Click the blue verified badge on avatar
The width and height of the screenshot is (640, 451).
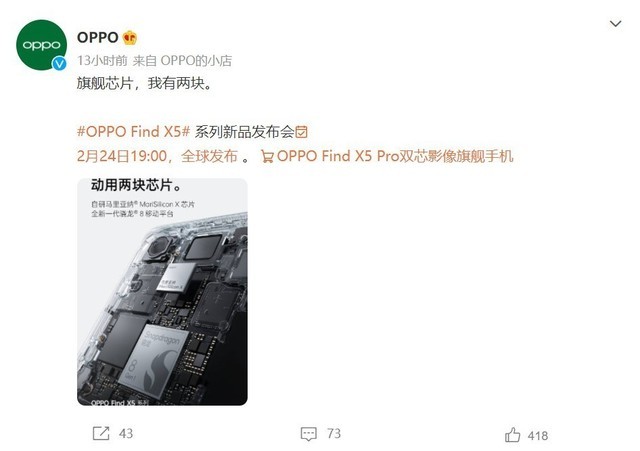(x=59, y=63)
